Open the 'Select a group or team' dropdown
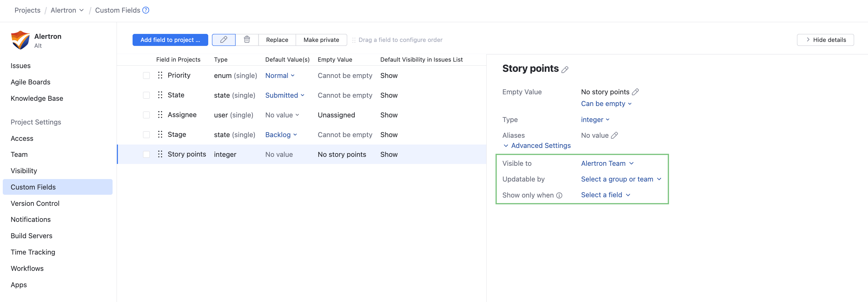868x302 pixels. 621,179
